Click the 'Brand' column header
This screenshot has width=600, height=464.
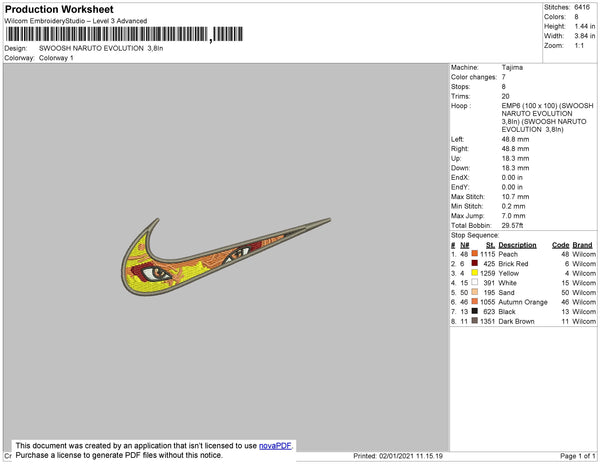click(582, 245)
